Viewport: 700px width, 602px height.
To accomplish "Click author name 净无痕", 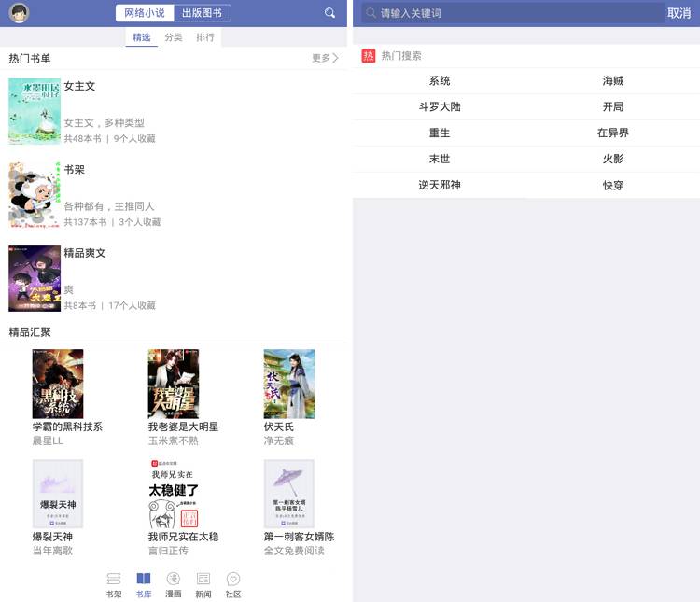I will click(x=278, y=441).
